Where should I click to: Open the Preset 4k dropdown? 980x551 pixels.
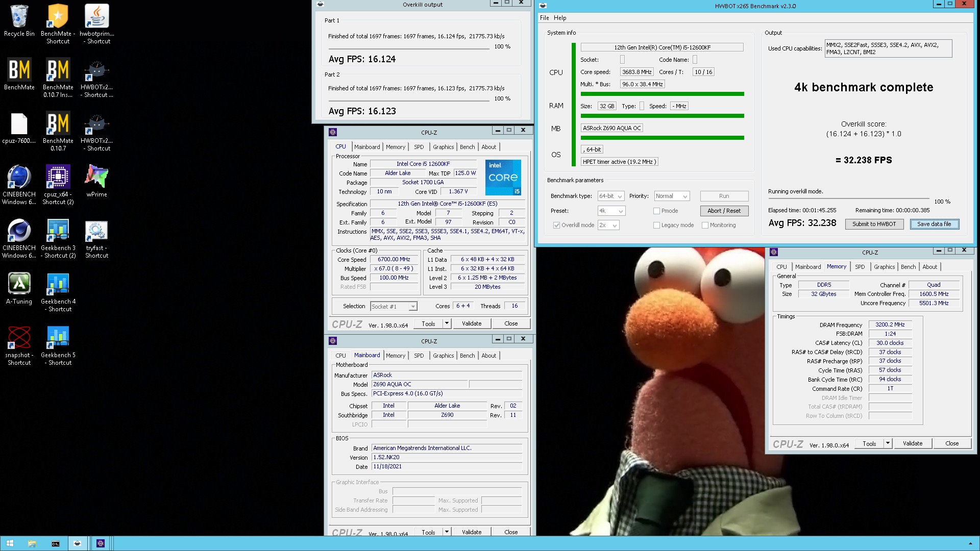(611, 211)
